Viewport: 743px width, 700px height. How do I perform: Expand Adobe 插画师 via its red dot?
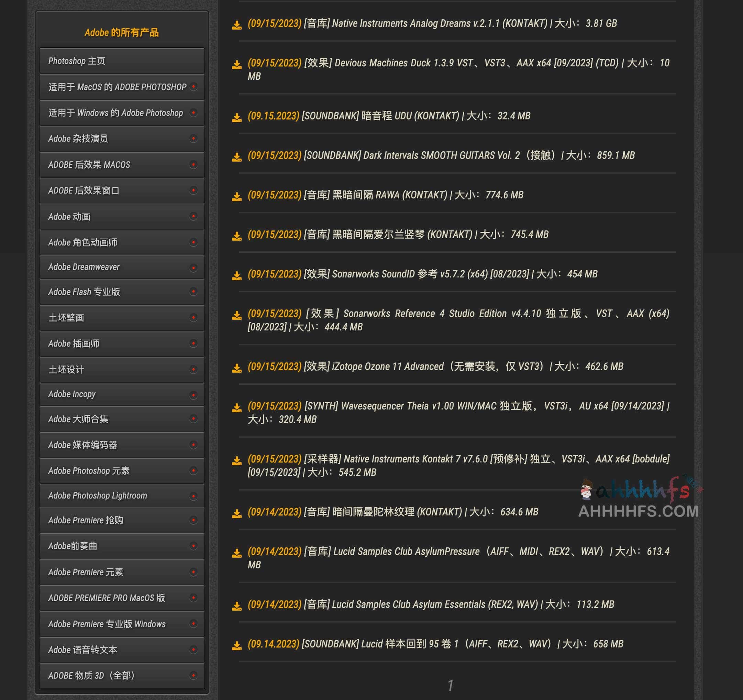coord(193,343)
